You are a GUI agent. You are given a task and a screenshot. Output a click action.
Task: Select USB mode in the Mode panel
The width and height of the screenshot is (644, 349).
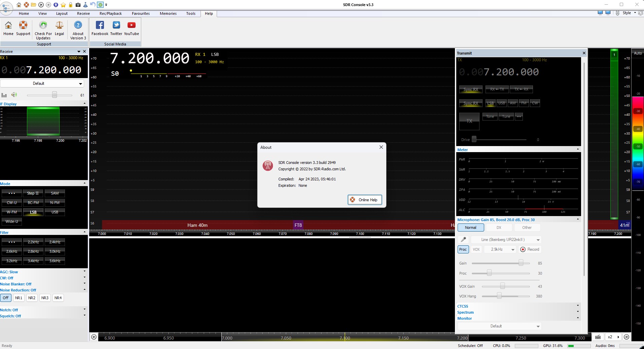55,212
